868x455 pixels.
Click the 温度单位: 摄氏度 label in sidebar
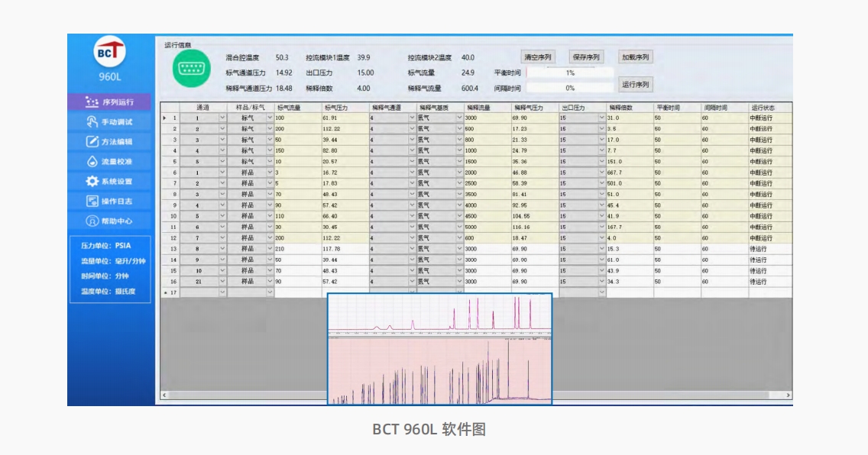[x=108, y=292]
